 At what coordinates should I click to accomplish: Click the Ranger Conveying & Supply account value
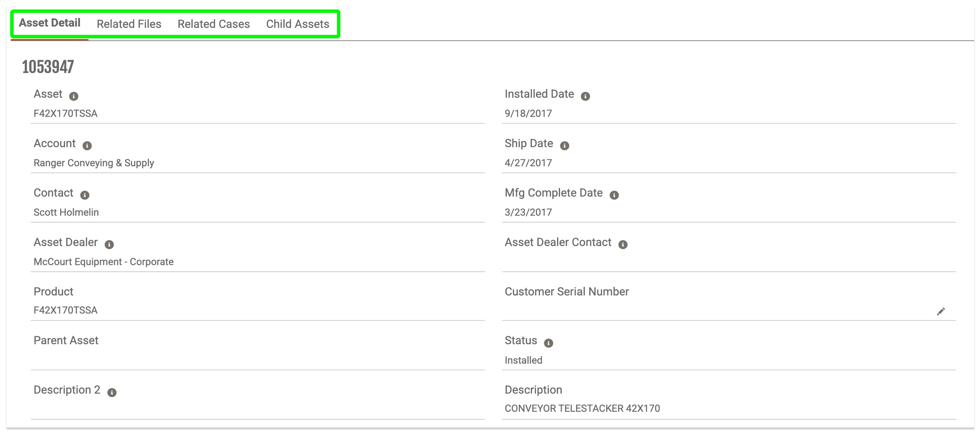pyautogui.click(x=94, y=163)
